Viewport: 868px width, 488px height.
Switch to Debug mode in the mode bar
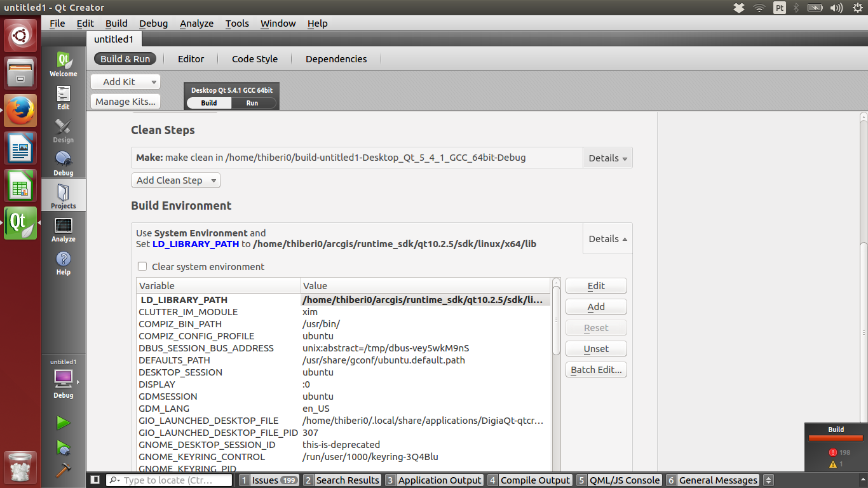coord(64,163)
